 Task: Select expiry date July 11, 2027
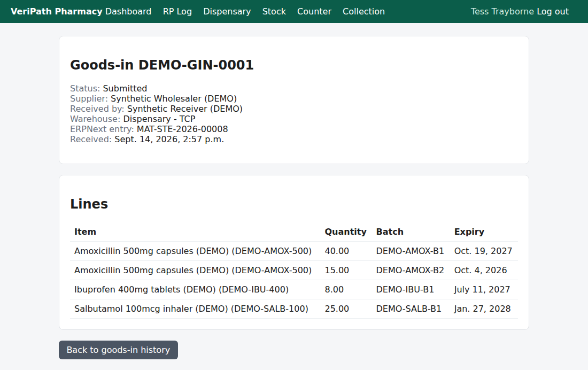(482, 290)
